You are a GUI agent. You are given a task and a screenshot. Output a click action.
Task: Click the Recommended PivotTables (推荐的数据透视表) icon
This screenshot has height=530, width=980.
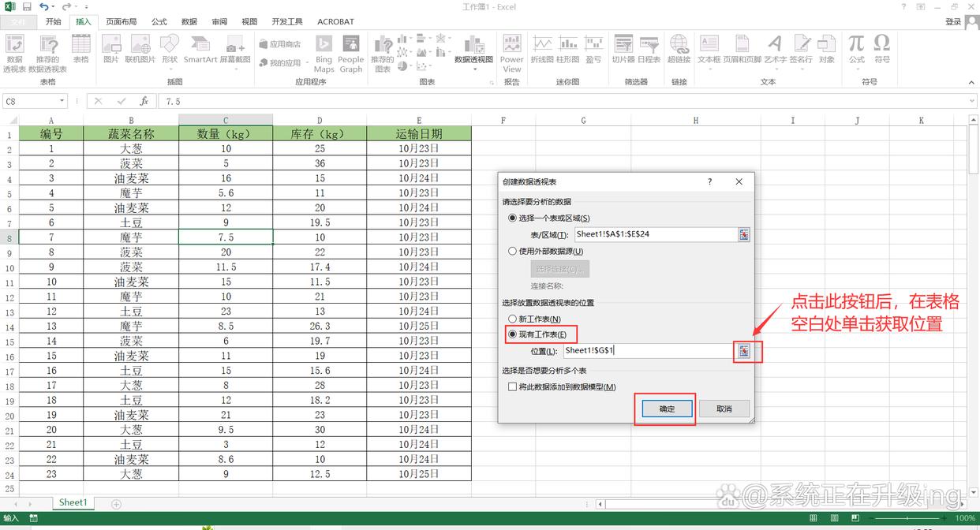coord(47,53)
